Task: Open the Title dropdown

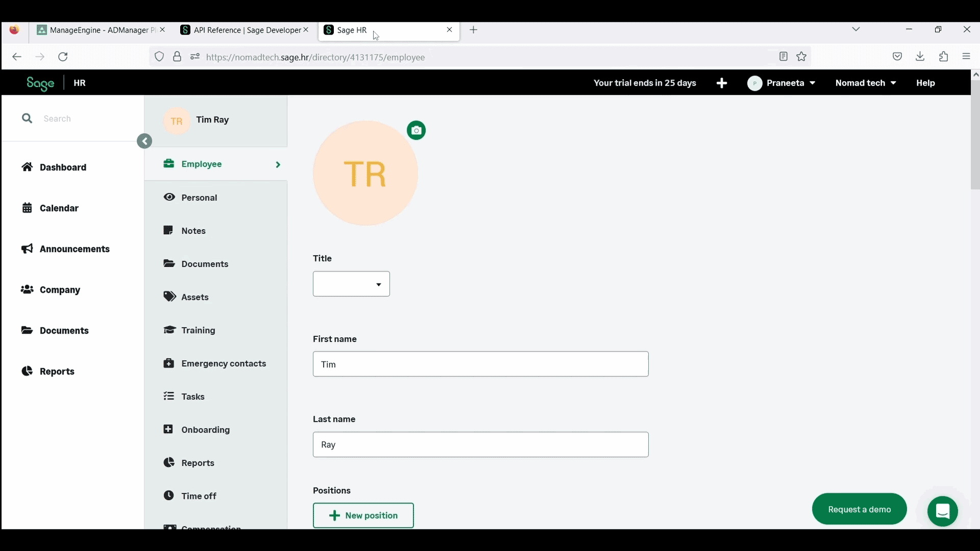Action: point(351,284)
